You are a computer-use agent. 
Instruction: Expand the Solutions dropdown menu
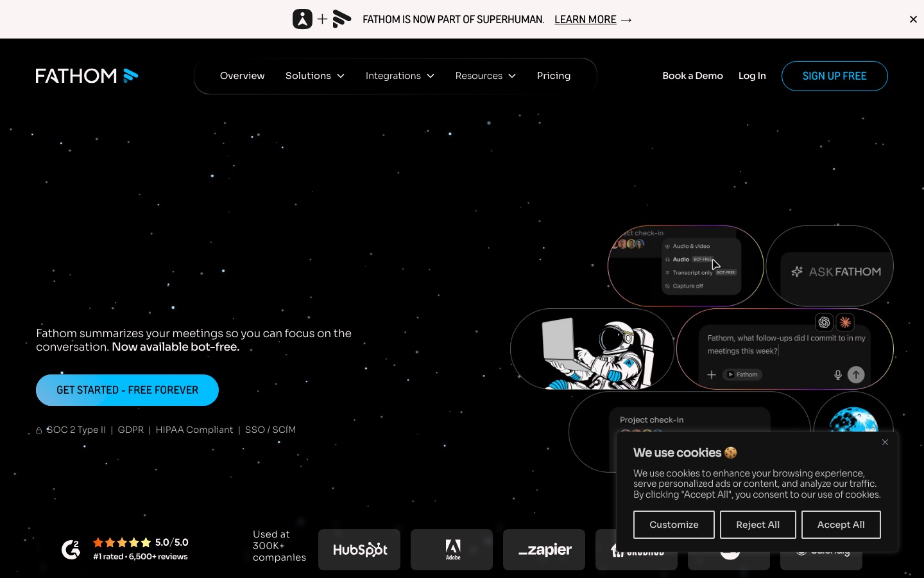[x=315, y=76]
